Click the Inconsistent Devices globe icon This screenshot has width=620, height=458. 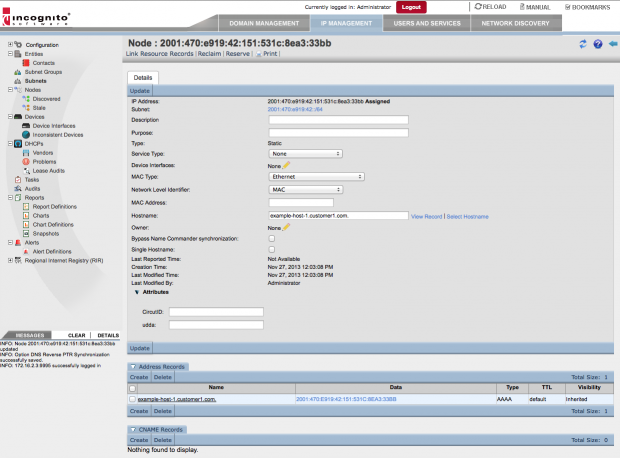click(x=26, y=135)
